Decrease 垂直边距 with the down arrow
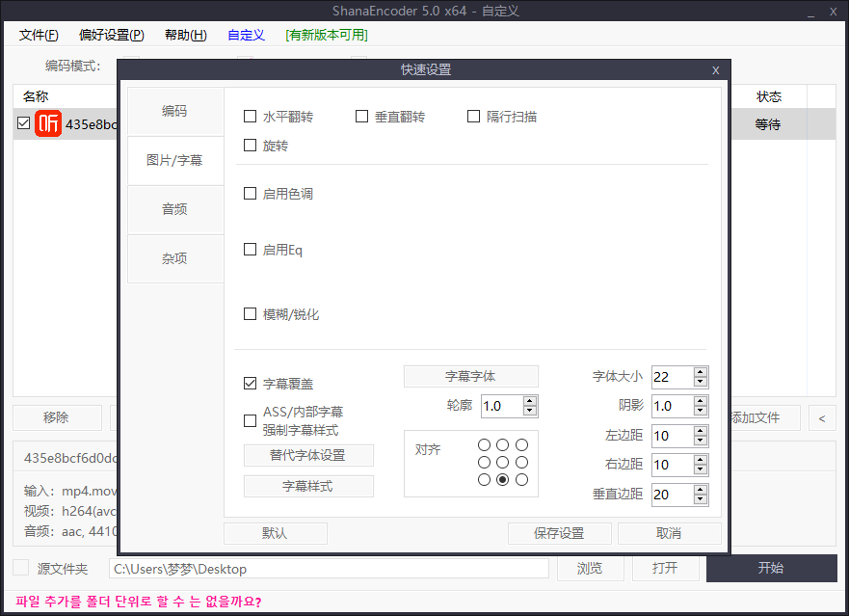This screenshot has height=616, width=849. [x=700, y=499]
